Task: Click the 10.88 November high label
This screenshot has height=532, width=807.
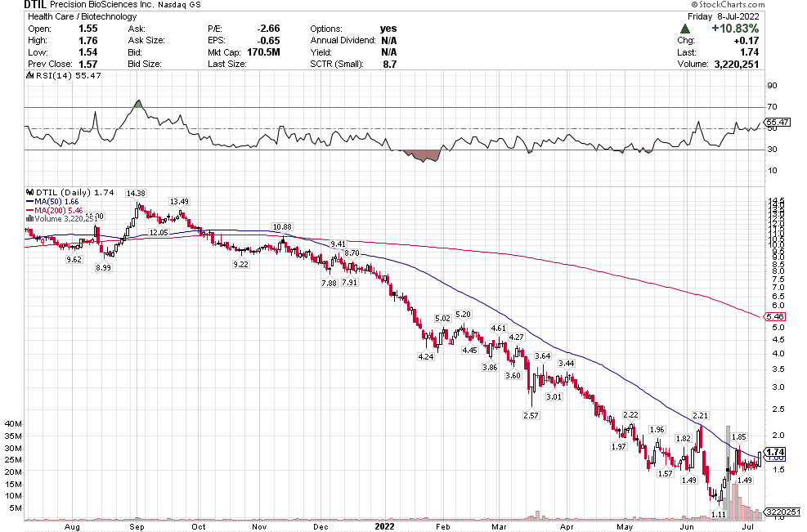Action: (x=282, y=226)
